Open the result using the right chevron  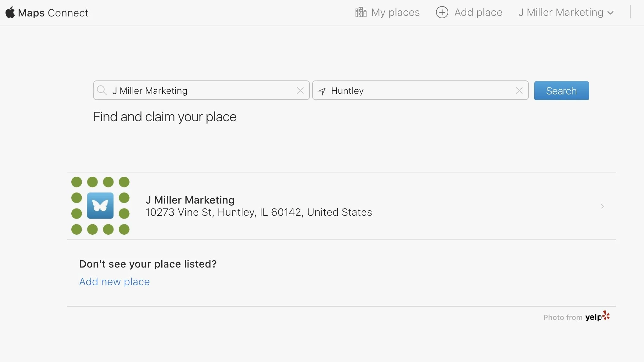pos(602,206)
